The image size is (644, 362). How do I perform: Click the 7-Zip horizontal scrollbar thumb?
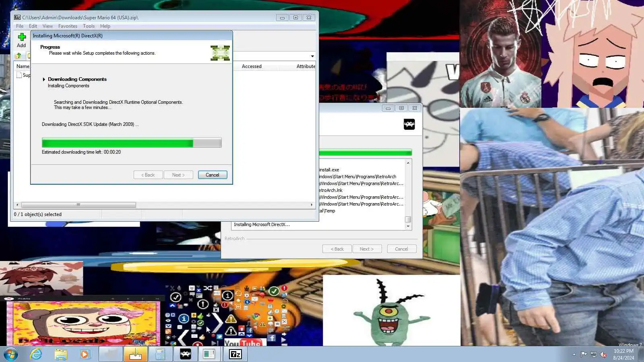78,205
